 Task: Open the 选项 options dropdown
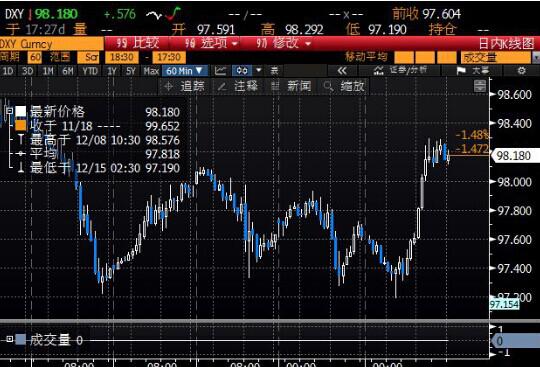tap(211, 44)
